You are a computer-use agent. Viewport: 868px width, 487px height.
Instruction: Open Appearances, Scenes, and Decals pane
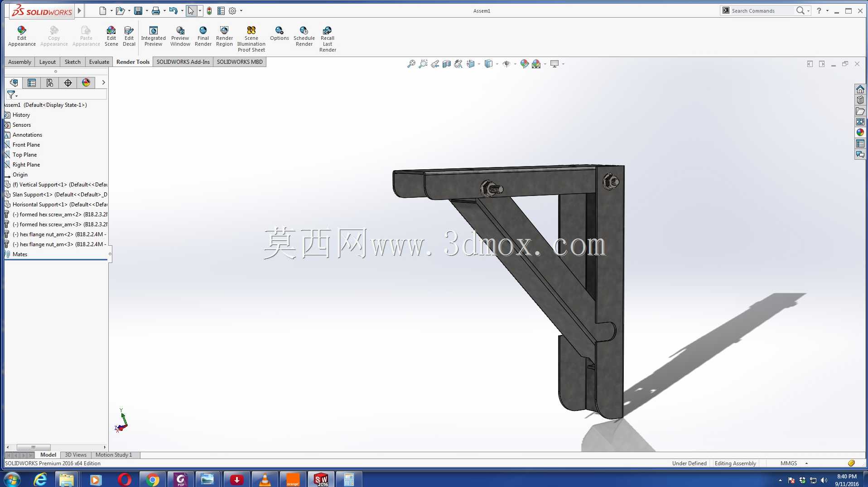860,133
